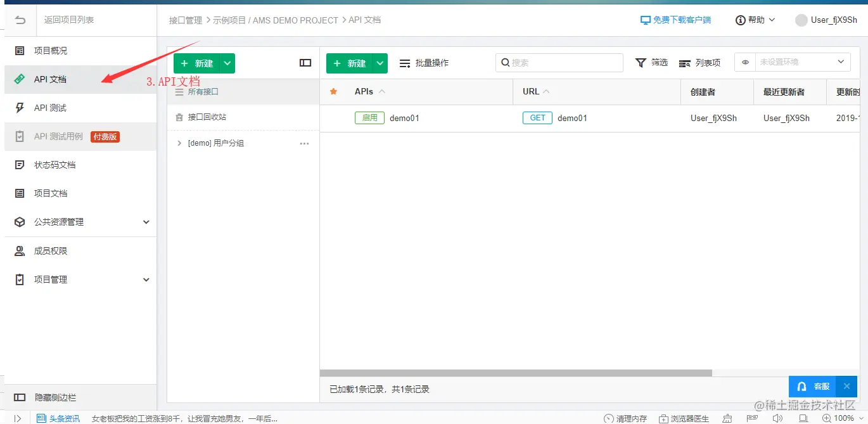
Task: Click 筛选 filter button
Action: pos(651,63)
